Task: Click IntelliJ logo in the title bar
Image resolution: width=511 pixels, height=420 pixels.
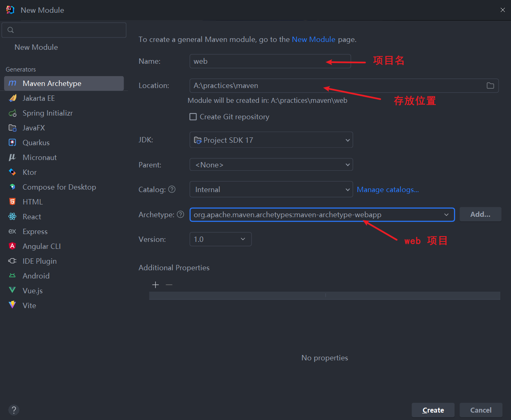Action: [10, 10]
